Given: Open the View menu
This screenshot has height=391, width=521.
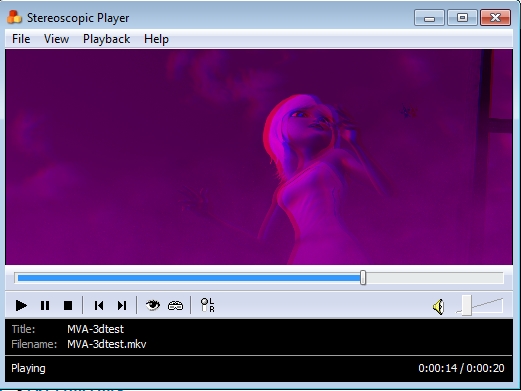Looking at the screenshot, I should pyautogui.click(x=56, y=39).
